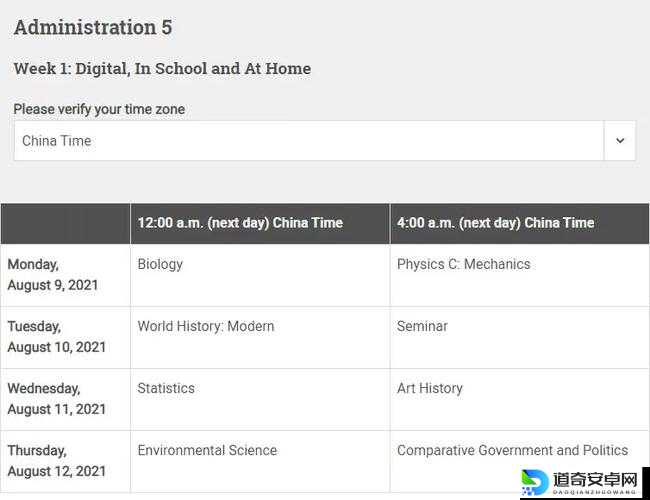Select the Biology exam cell

[x=160, y=264]
